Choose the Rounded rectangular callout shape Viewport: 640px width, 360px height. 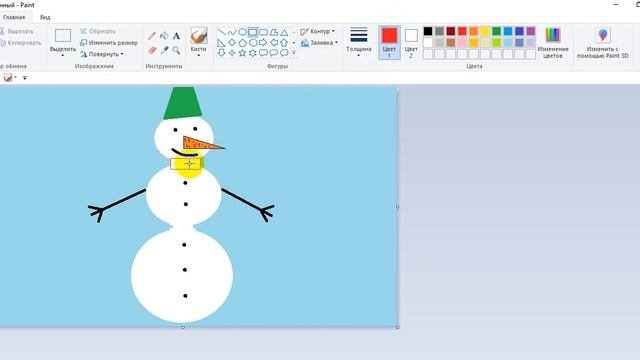263,53
